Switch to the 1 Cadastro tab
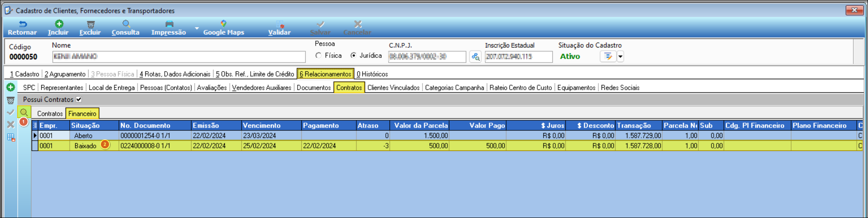The image size is (868, 218). click(x=24, y=74)
